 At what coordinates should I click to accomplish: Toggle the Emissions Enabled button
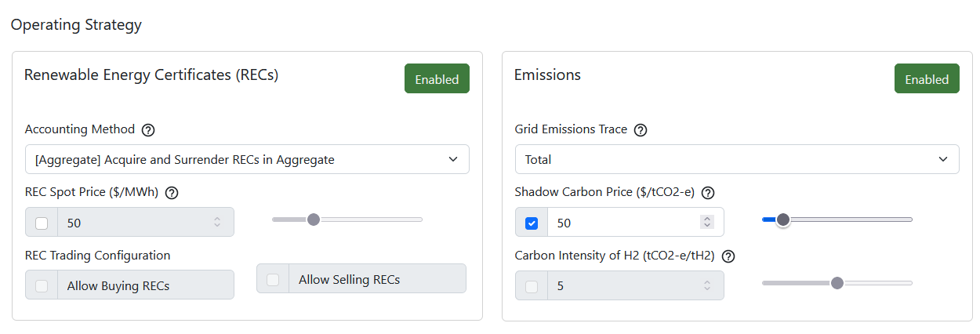(x=927, y=78)
